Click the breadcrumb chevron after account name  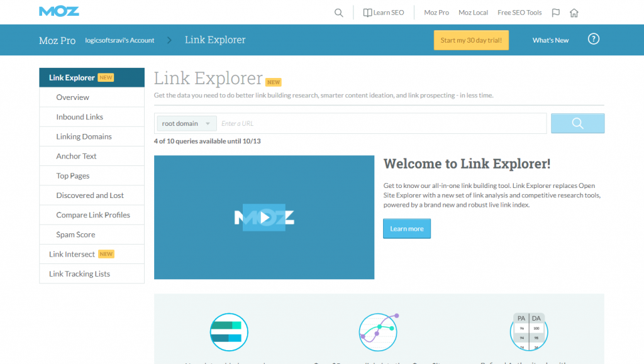click(169, 40)
